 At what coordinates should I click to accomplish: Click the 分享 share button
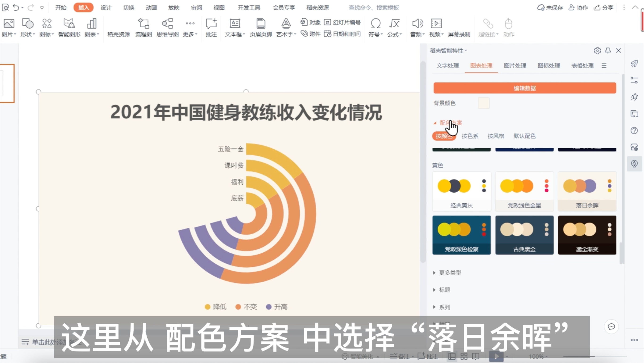(603, 8)
